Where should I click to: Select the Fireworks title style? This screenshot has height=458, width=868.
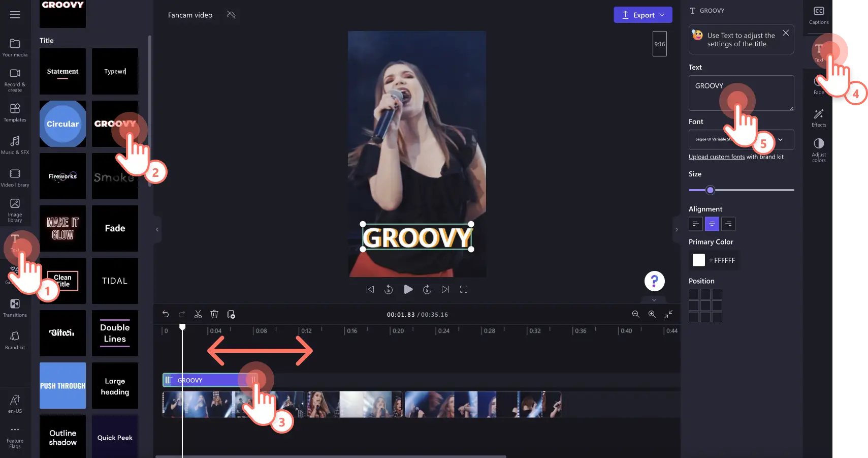pyautogui.click(x=62, y=176)
